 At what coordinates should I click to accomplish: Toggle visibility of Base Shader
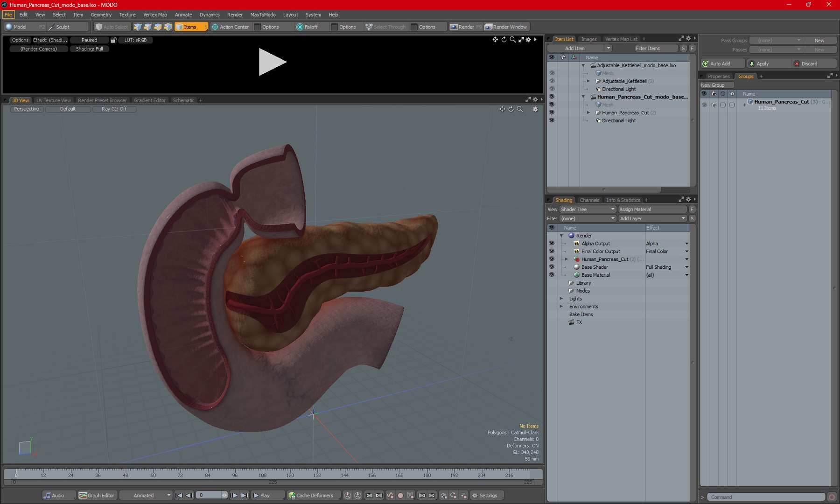[x=552, y=267]
